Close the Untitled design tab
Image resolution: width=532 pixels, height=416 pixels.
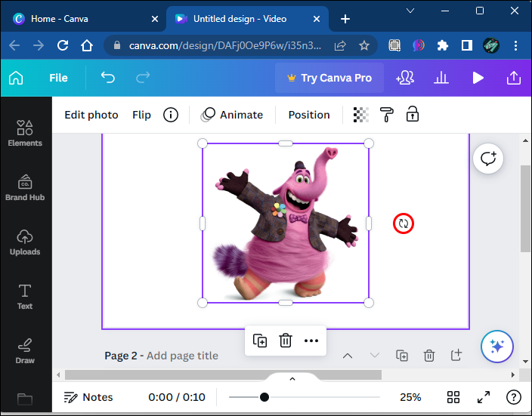click(317, 19)
